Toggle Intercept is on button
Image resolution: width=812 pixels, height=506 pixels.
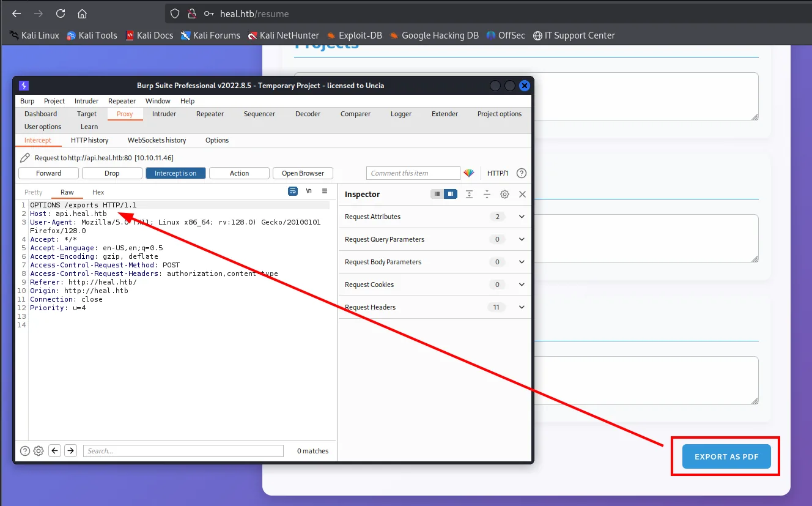175,173
